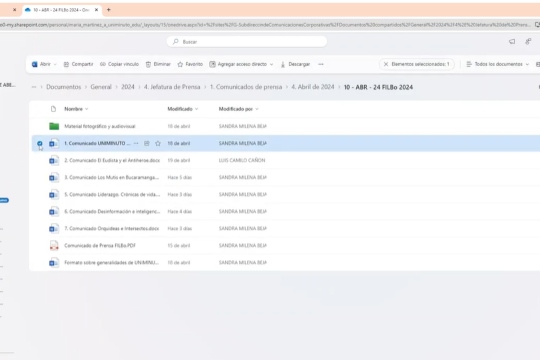The image size is (540, 360).
Task: Click the magnifier icon in Buscar box
Action: coord(176,42)
